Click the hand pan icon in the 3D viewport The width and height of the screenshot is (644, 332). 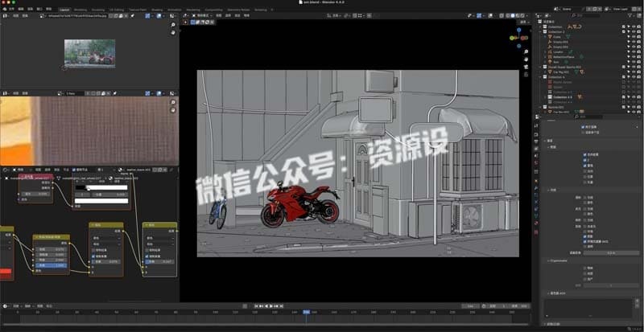tap(526, 59)
